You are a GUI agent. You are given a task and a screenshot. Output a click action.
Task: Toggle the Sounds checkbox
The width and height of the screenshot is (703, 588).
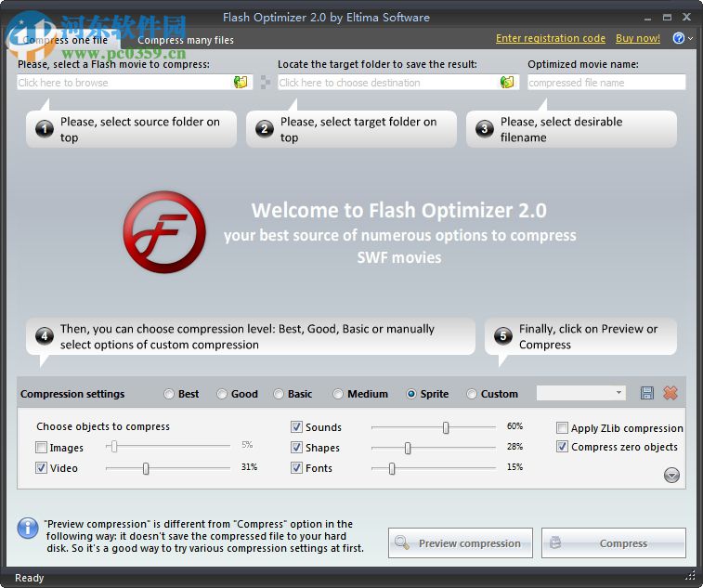point(296,426)
